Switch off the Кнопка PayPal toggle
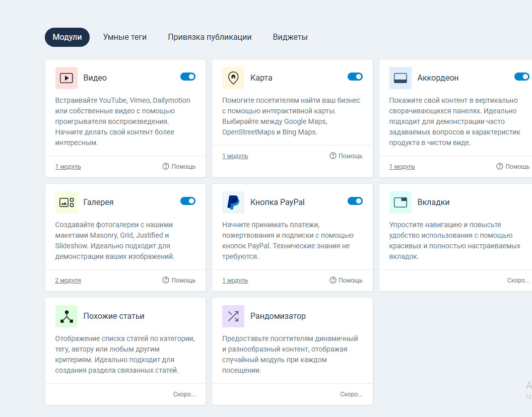The image size is (532, 417). (x=355, y=201)
